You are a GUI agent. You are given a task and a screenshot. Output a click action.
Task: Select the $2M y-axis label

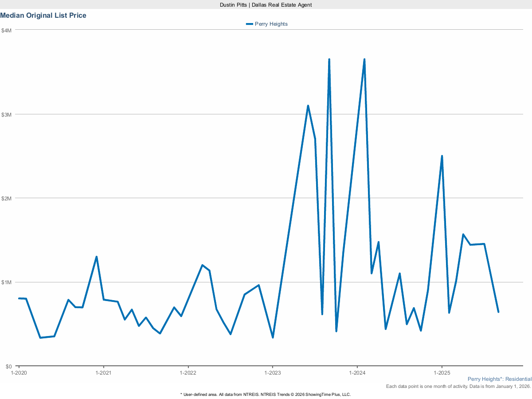tap(7, 198)
